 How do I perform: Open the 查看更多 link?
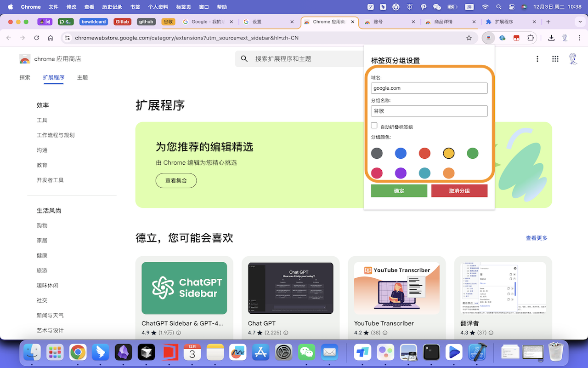coord(536,238)
